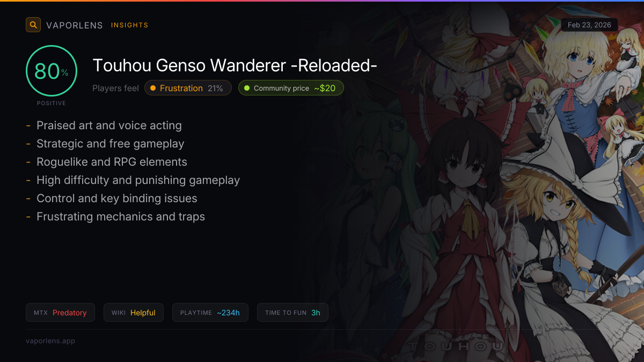Click the green dot in Community price badge
This screenshot has width=644, height=362.
tap(247, 88)
